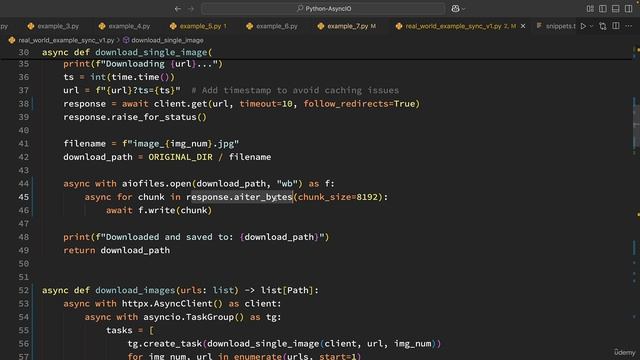Click 'return download_path' on line 49
The width and height of the screenshot is (640, 360).
click(116, 250)
